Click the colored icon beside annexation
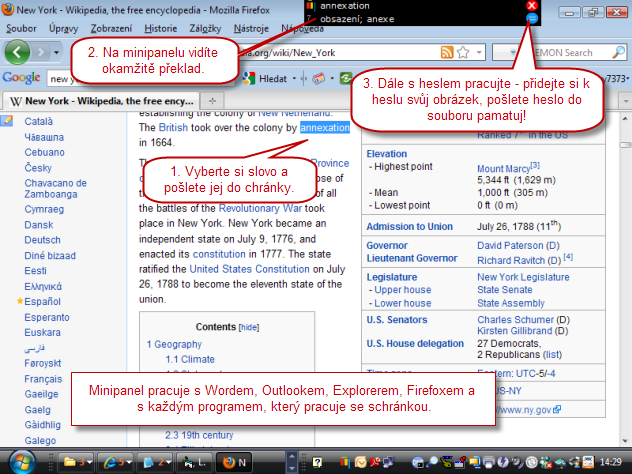This screenshot has width=632, height=474. pos(310,6)
